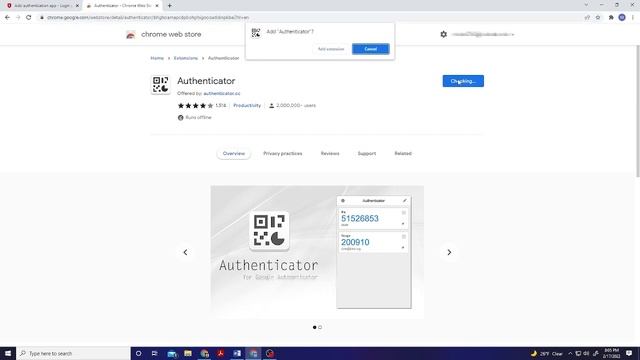Select the second carousel dot indicator
Viewport: 640px width, 360px height.
320,327
